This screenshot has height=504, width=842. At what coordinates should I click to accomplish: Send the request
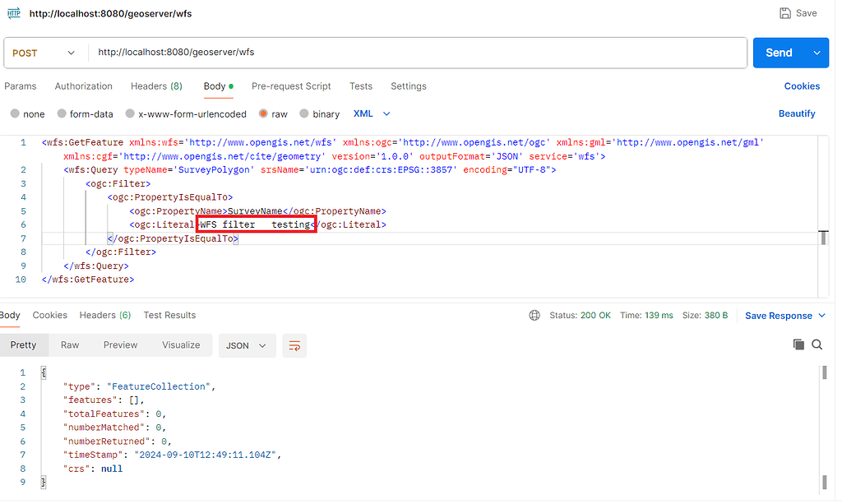tap(778, 52)
